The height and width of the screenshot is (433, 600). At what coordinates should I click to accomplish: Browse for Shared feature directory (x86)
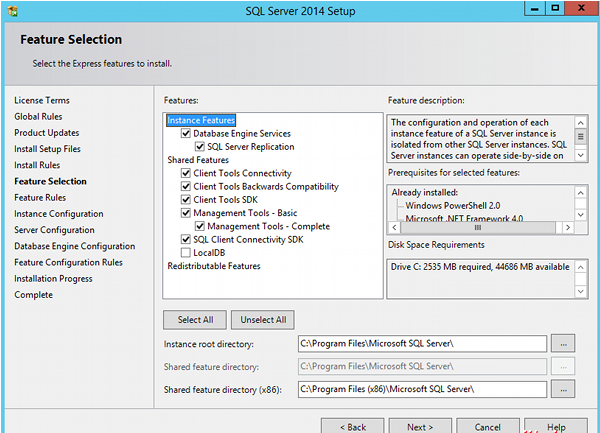click(x=563, y=389)
